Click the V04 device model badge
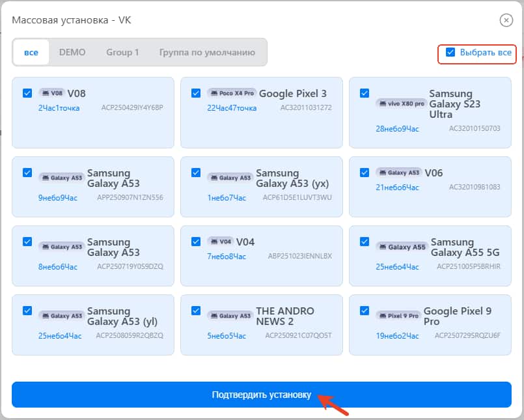The width and height of the screenshot is (524, 420). click(x=220, y=242)
